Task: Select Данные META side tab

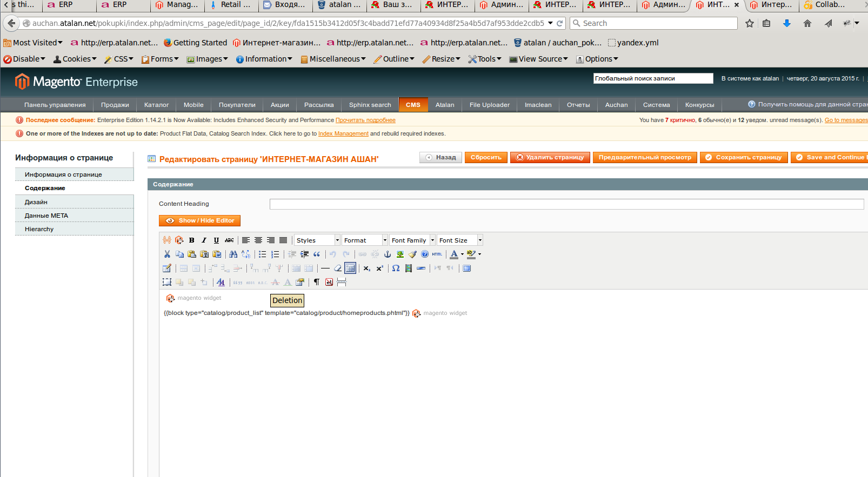Action: click(x=75, y=216)
